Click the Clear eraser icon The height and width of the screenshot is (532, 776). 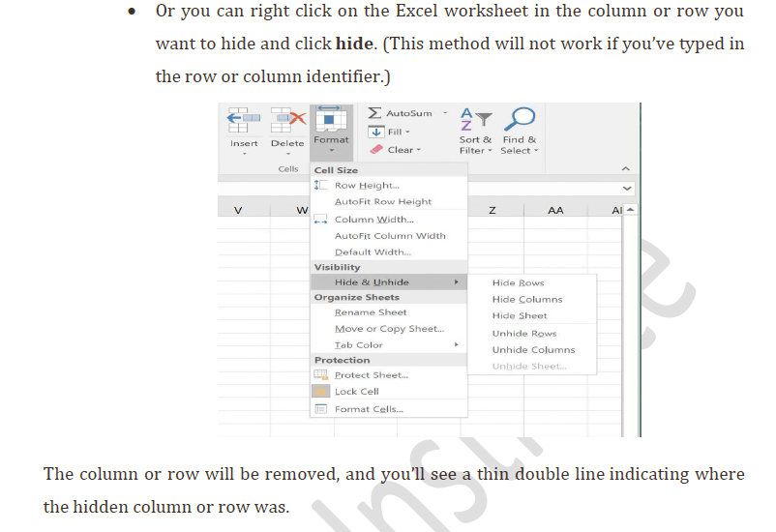(x=375, y=150)
